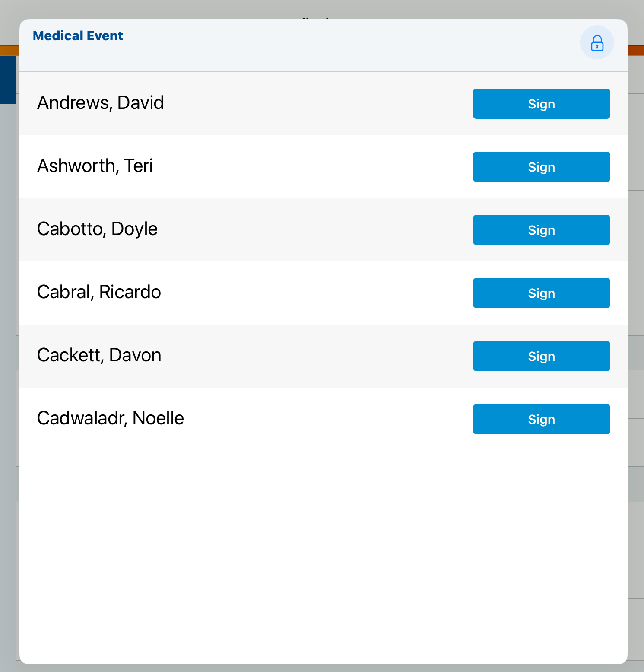Pick the Cadwaladr, Noelle name

click(x=110, y=418)
